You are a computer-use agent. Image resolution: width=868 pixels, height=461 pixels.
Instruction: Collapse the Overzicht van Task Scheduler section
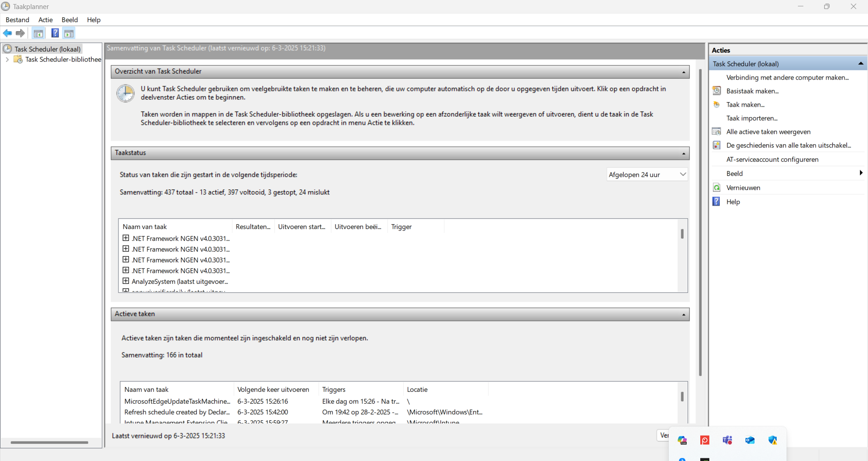pyautogui.click(x=684, y=72)
